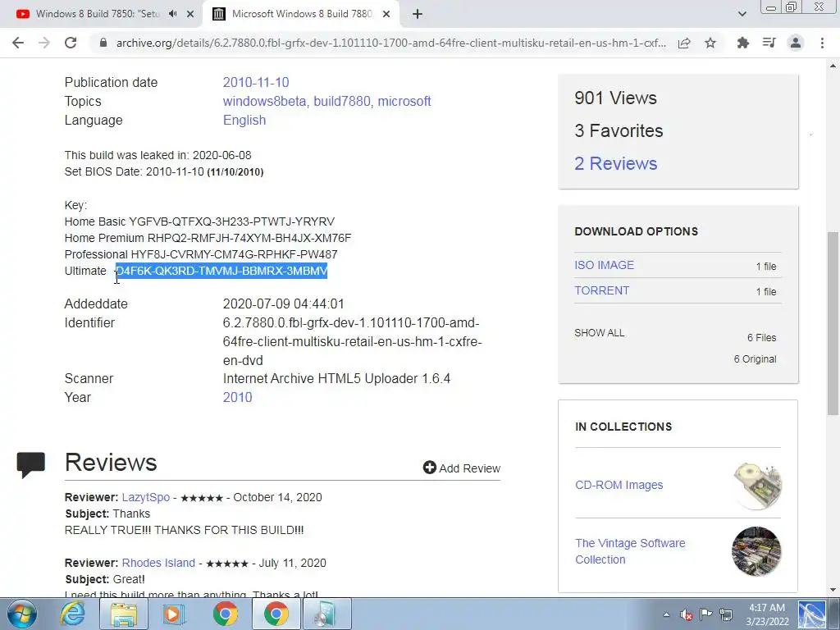
Task: Reload the archive.org page
Action: (x=71, y=43)
